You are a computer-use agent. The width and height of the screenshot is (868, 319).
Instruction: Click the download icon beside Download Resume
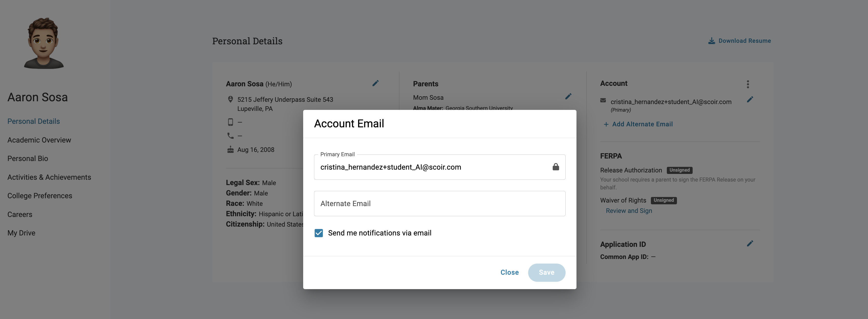point(711,41)
